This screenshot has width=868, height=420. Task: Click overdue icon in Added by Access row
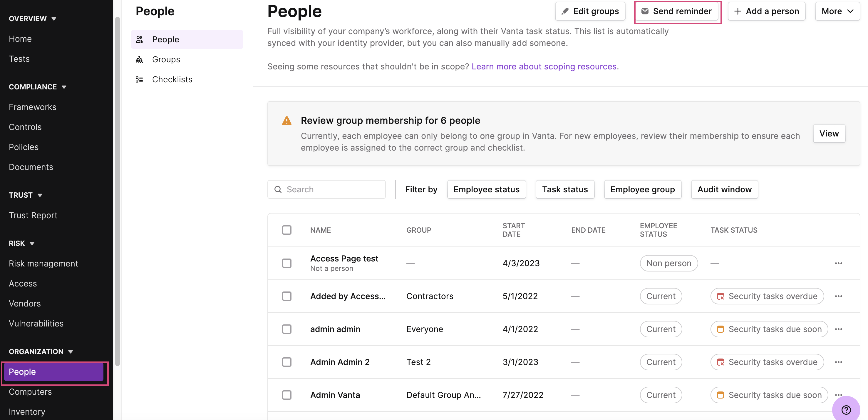720,296
